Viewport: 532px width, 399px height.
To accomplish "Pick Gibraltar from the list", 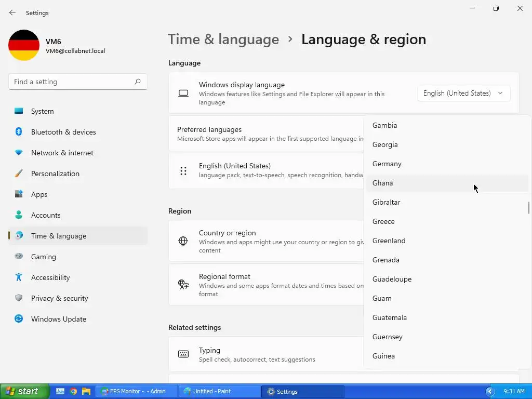I will (x=447, y=202).
